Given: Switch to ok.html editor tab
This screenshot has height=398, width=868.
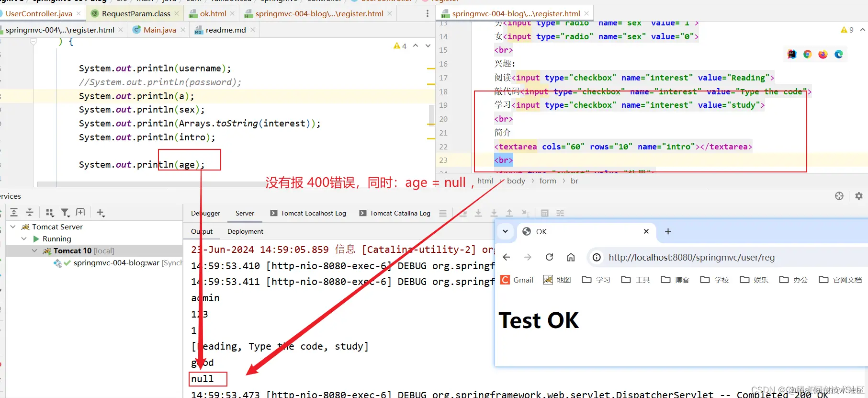Looking at the screenshot, I should tap(213, 13).
